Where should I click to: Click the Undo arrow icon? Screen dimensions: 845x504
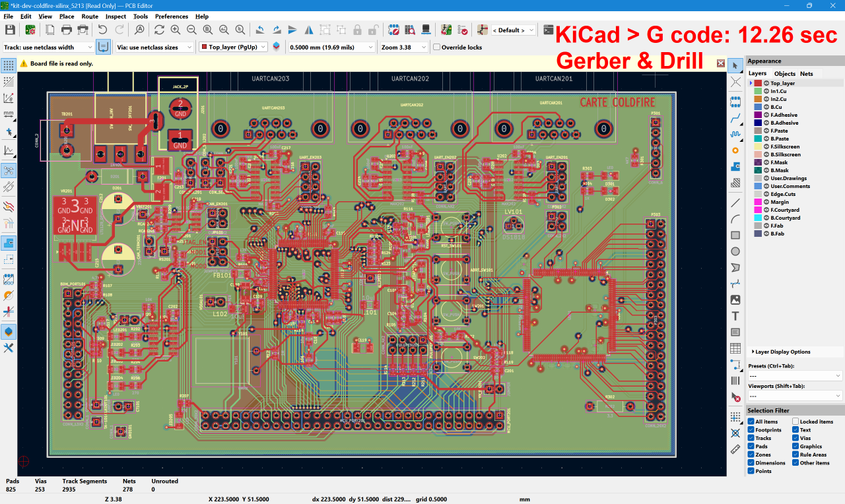[x=102, y=30]
